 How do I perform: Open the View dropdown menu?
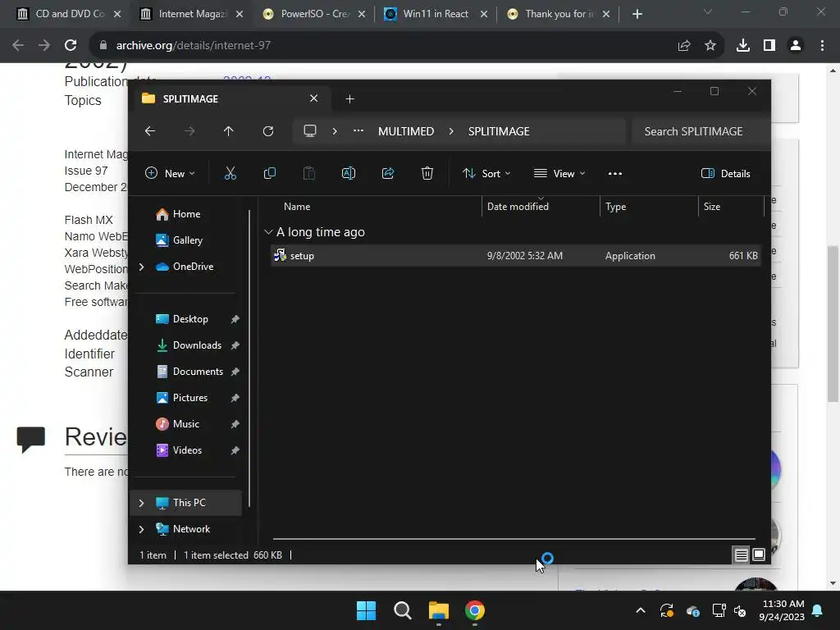pyautogui.click(x=559, y=174)
